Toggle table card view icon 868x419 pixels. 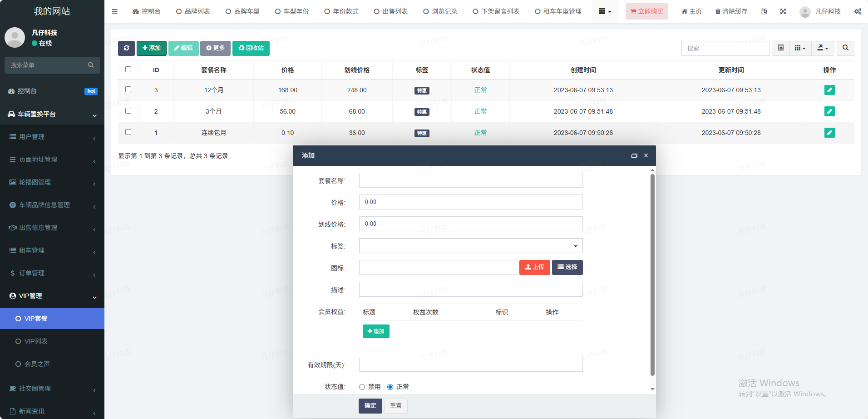[x=780, y=48]
